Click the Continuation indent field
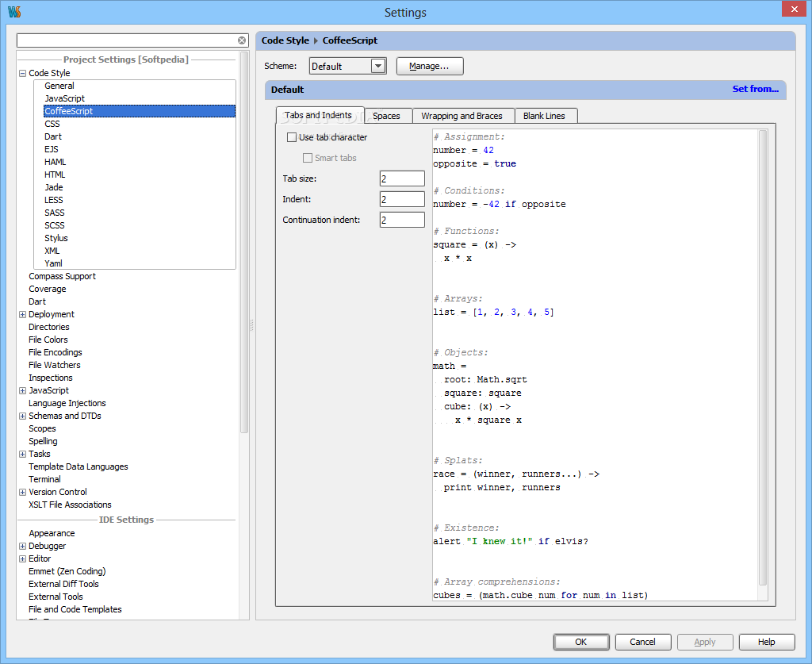The height and width of the screenshot is (664, 812). [402, 220]
